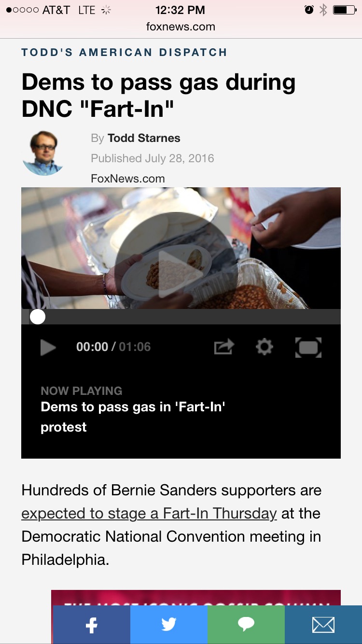Screen dimensions: 362x644
Task: Share article on Facebook
Action: (x=92, y=625)
